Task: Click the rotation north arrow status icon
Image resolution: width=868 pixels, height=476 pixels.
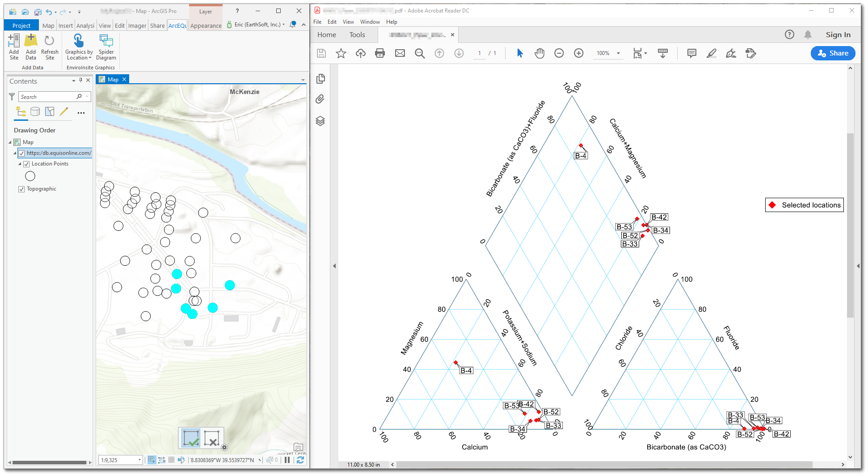Action: click(x=181, y=460)
